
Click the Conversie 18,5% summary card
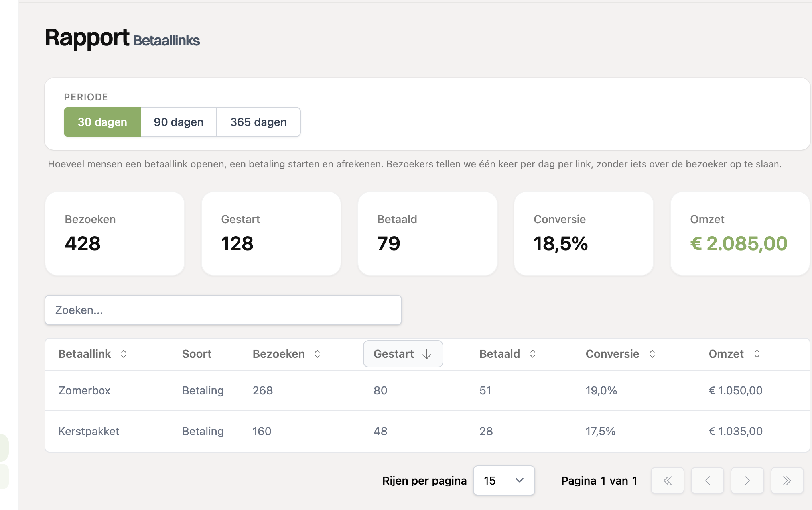[x=584, y=234]
